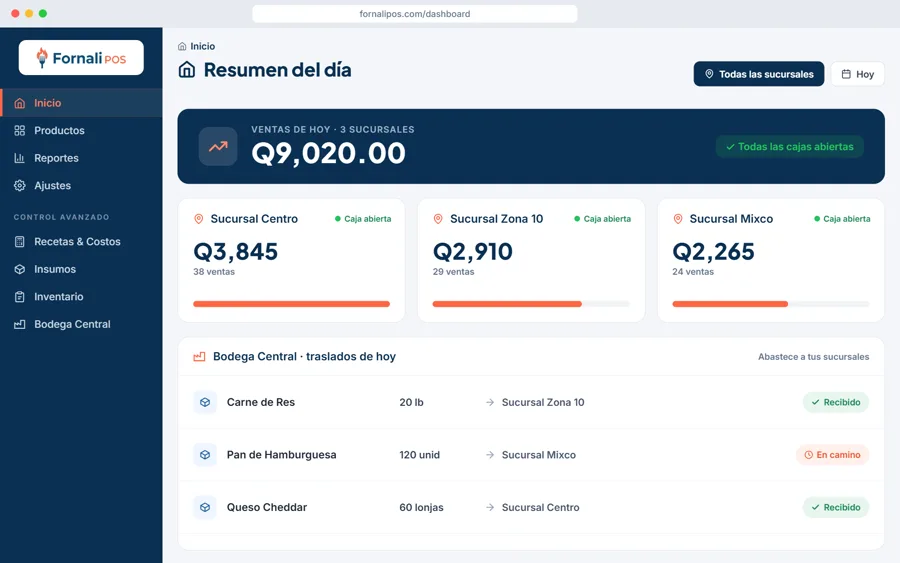Click the breadcrumb home icon next to Inicio
Viewport: 900px width, 563px height.
click(182, 46)
